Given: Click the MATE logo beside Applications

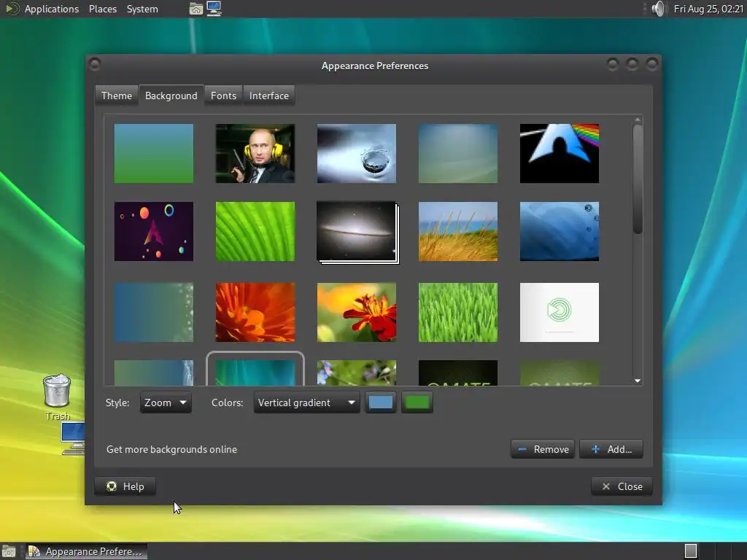Looking at the screenshot, I should tap(12, 9).
